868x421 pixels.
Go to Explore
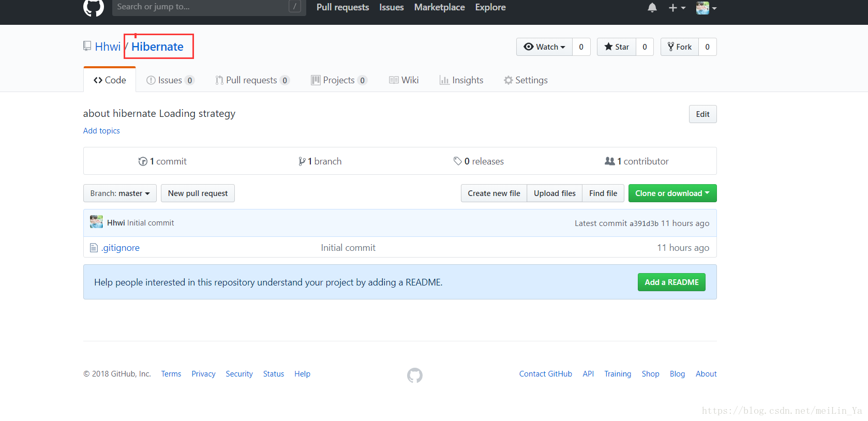(490, 7)
